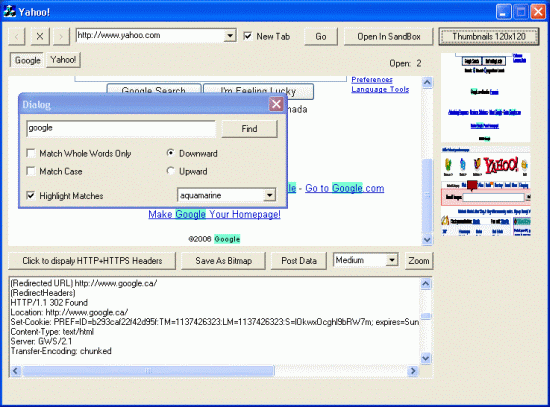Open the URL history dropdown arrow
This screenshot has width=550, height=407.
tap(230, 35)
